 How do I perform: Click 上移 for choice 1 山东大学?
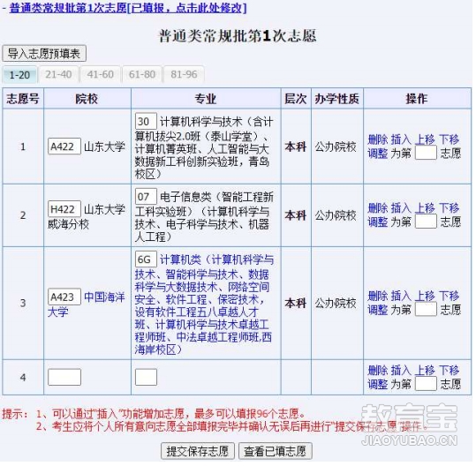(x=426, y=139)
